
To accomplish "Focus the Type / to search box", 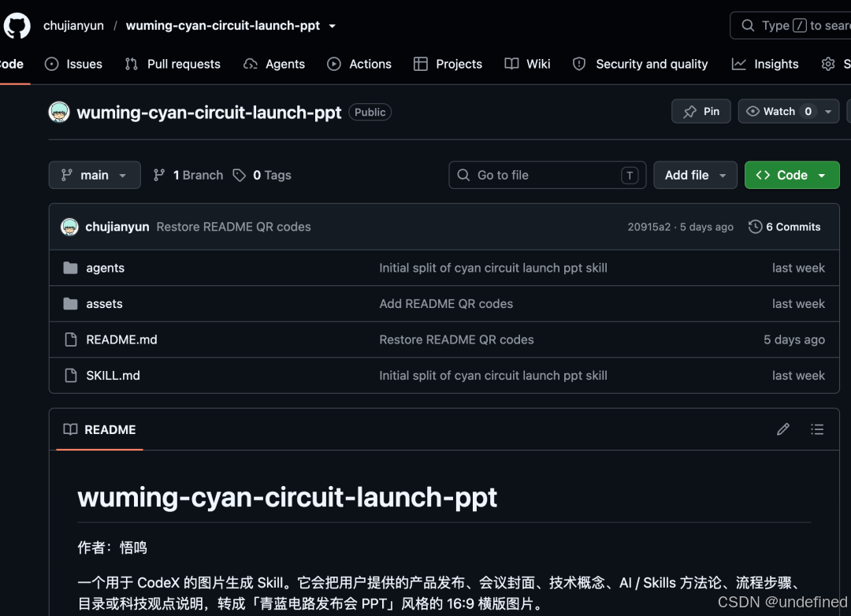I will tap(793, 25).
